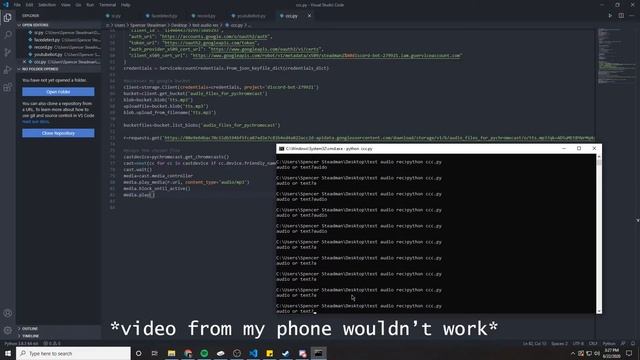The image size is (640, 360).
Task: Collapse the Open Editors section
Action: (x=59, y=25)
